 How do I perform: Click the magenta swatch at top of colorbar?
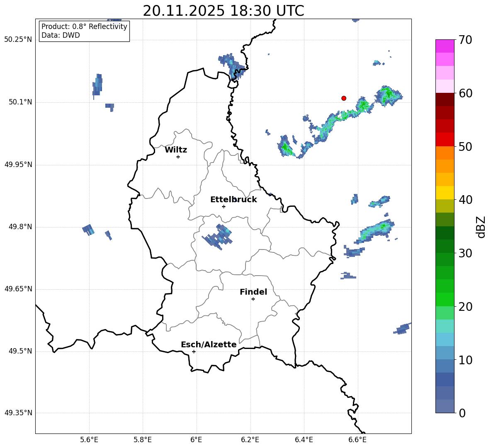pos(445,46)
